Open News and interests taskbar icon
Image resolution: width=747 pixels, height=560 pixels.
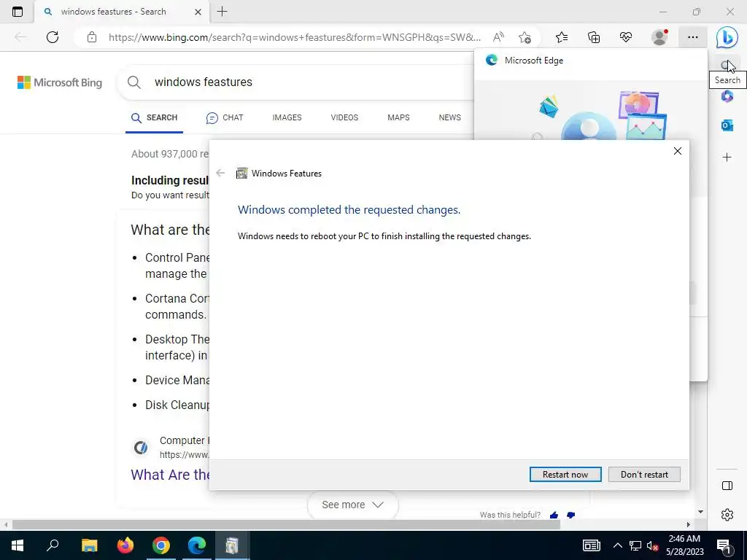point(591,545)
